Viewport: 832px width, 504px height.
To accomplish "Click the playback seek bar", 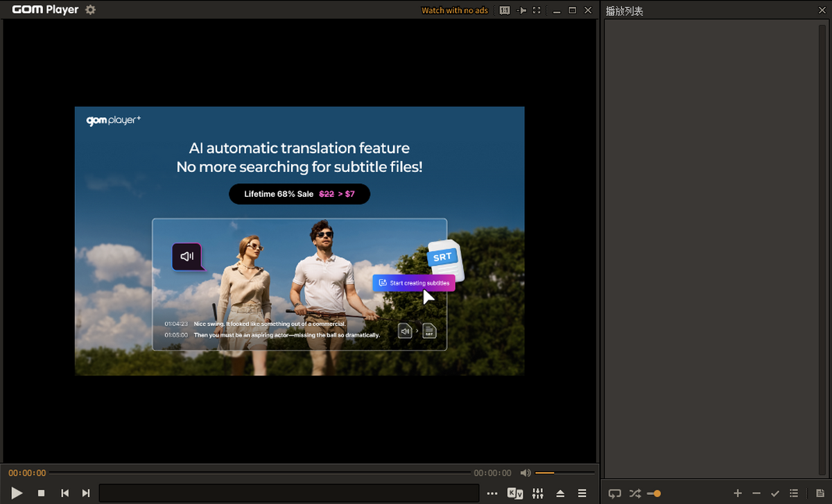I will coord(260,473).
